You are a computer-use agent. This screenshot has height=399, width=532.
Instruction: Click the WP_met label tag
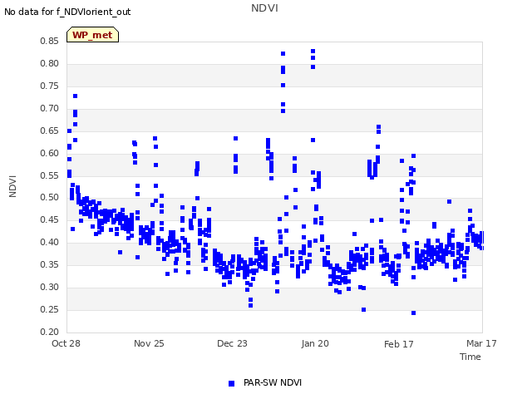click(92, 35)
